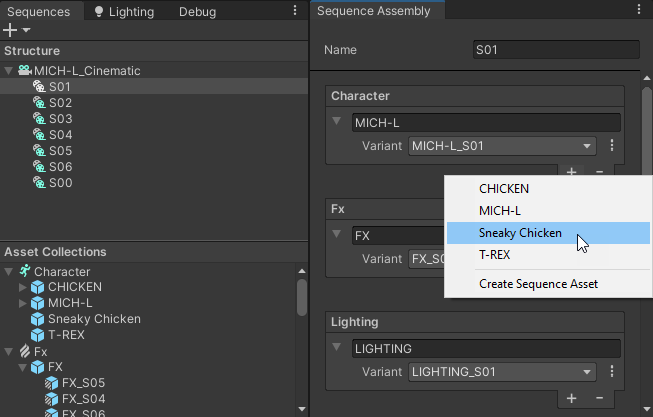
Task: Open the Sequences panel kebab menu
Action: 294,11
